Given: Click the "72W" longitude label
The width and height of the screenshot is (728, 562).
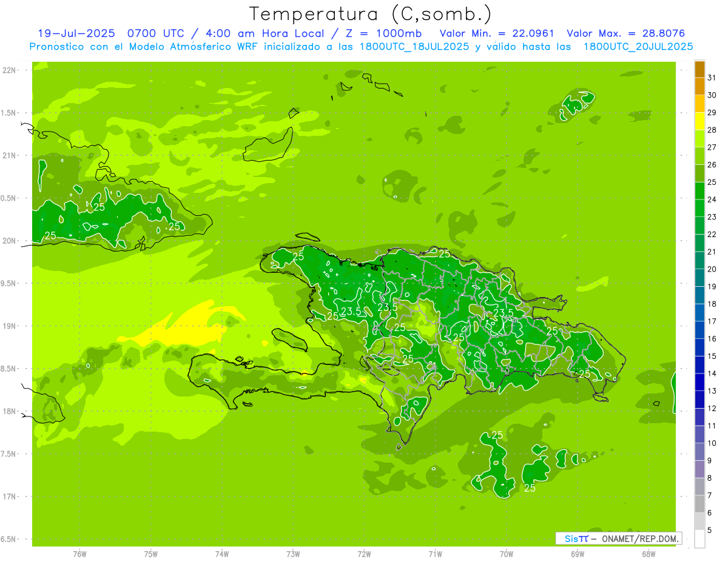Looking at the screenshot, I should click(x=364, y=554).
